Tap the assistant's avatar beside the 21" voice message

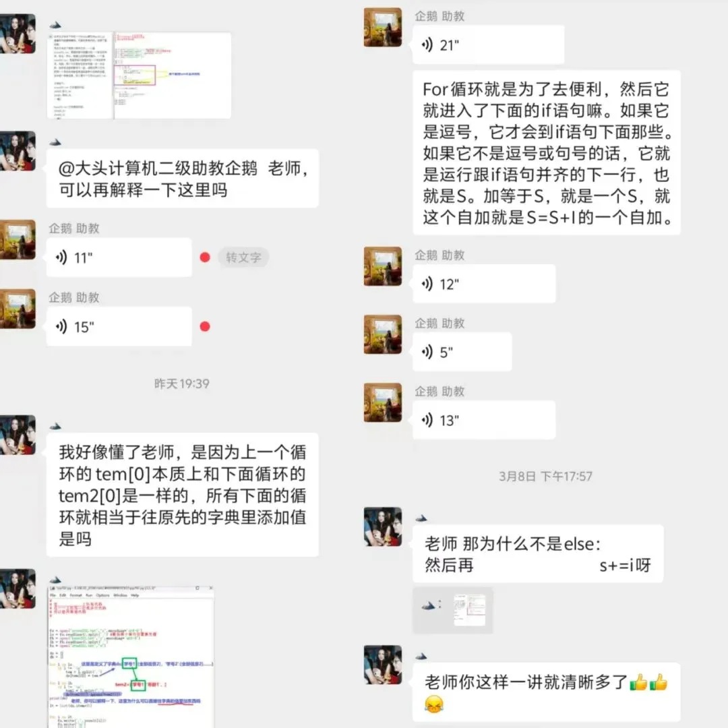click(x=383, y=27)
